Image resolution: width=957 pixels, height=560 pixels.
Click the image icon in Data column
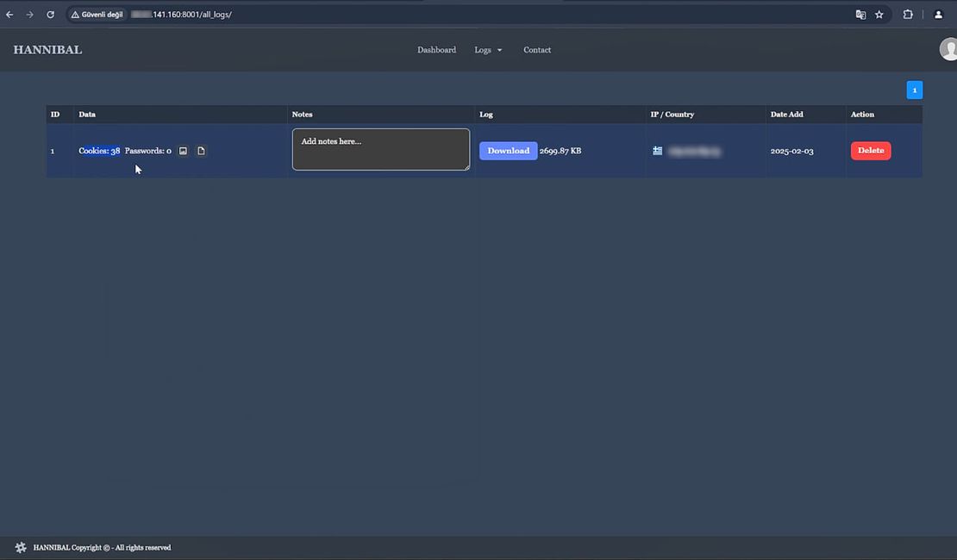click(x=183, y=151)
